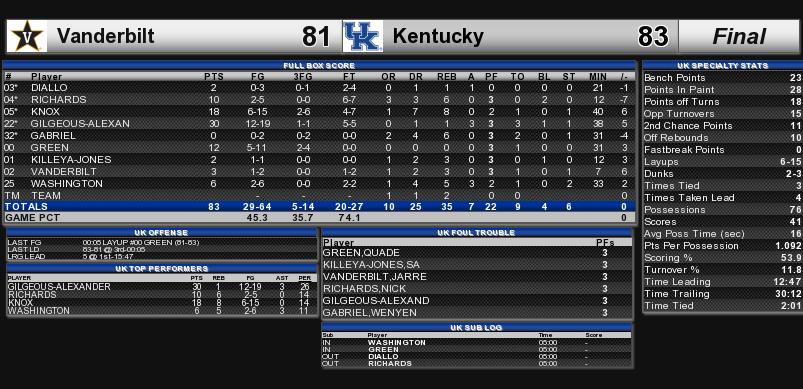
Task: Click the UK FOUL TROUBLE header
Action: pyautogui.click(x=476, y=233)
